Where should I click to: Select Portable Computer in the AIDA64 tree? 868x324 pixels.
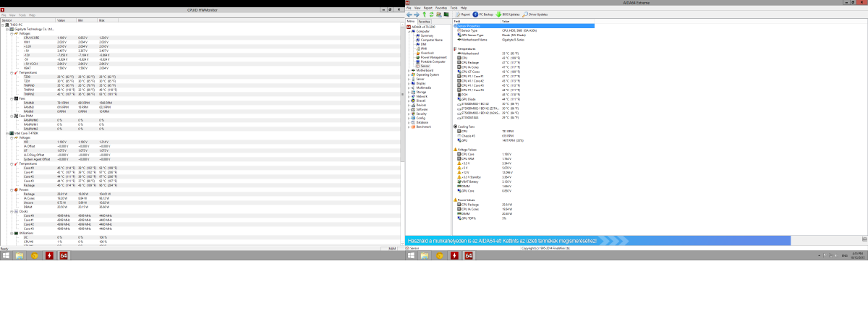click(432, 61)
